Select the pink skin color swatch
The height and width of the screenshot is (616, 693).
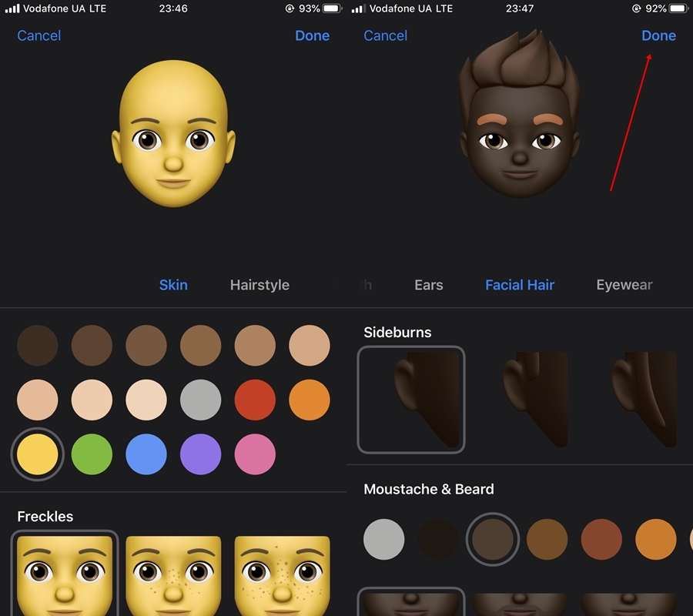[x=255, y=454]
